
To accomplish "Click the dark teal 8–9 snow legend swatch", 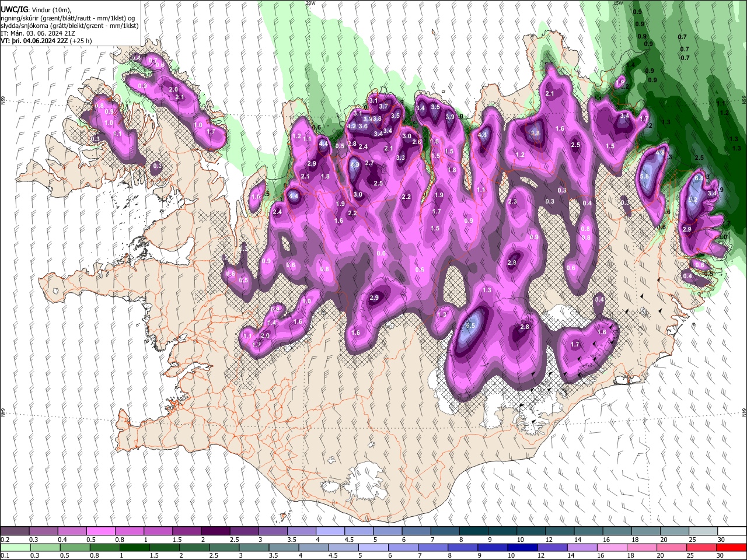I will tap(474, 531).
